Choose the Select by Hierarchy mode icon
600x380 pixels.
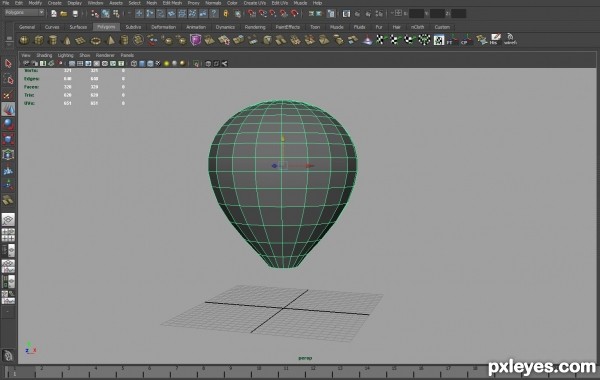pyautogui.click(x=95, y=14)
